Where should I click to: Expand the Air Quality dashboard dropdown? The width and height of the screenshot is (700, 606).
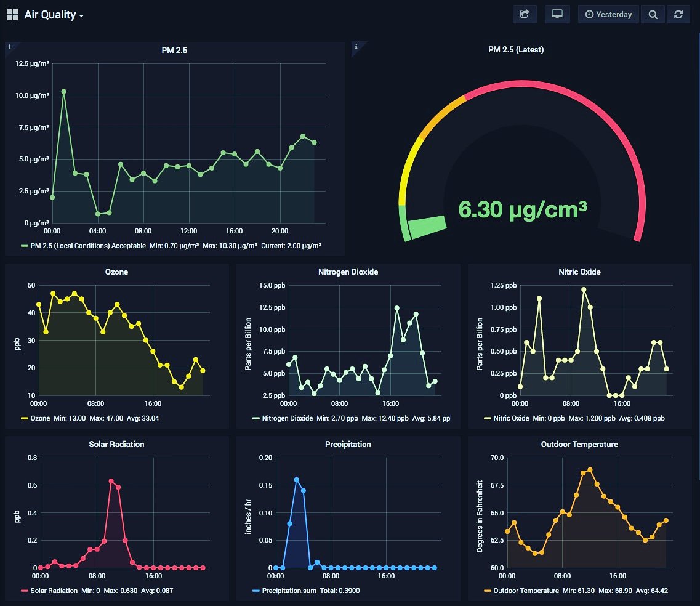pyautogui.click(x=54, y=15)
